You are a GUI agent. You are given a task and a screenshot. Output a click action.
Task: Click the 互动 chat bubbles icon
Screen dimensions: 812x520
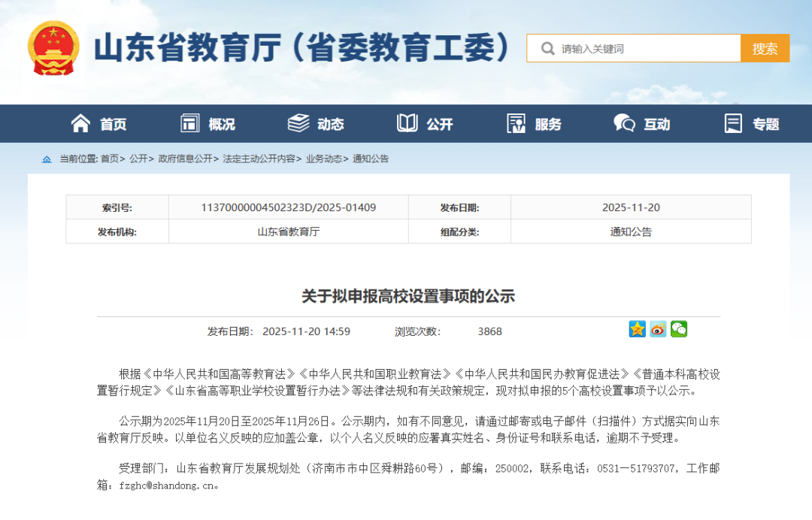(624, 123)
